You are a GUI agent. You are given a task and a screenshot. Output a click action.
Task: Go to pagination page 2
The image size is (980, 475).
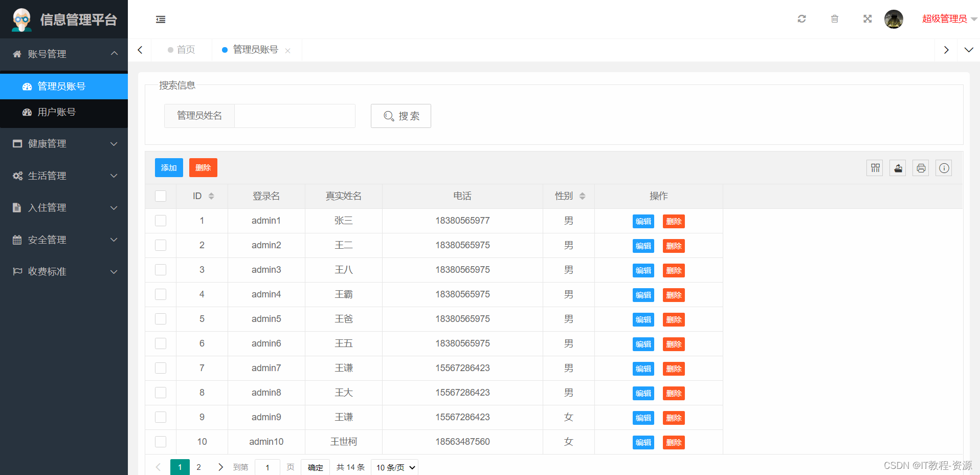(198, 467)
